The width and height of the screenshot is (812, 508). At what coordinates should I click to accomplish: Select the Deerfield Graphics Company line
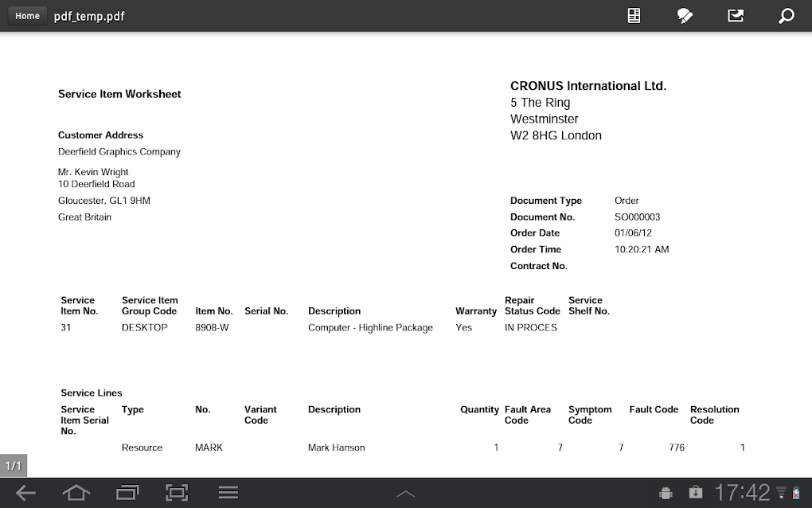point(119,152)
